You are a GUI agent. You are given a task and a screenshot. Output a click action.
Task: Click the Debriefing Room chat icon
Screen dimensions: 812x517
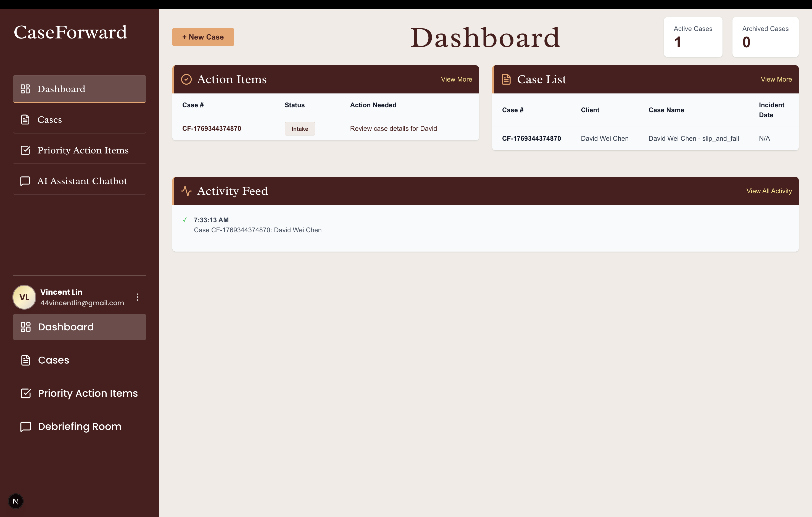(x=26, y=427)
